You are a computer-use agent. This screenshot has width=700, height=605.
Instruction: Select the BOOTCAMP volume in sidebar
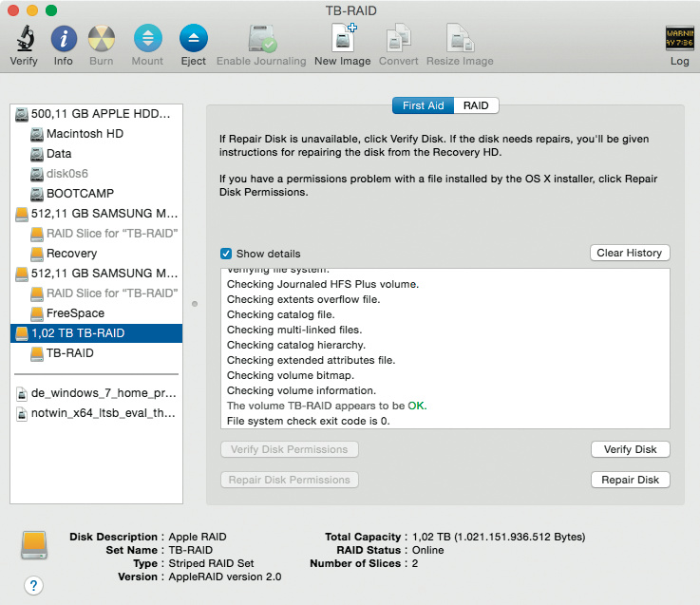80,194
